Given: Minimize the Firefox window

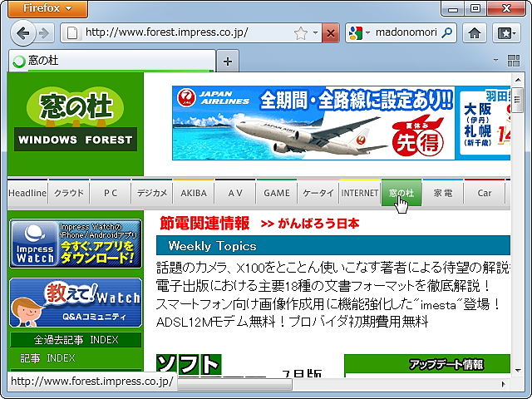Looking at the screenshot, I should pyautogui.click(x=453, y=8).
